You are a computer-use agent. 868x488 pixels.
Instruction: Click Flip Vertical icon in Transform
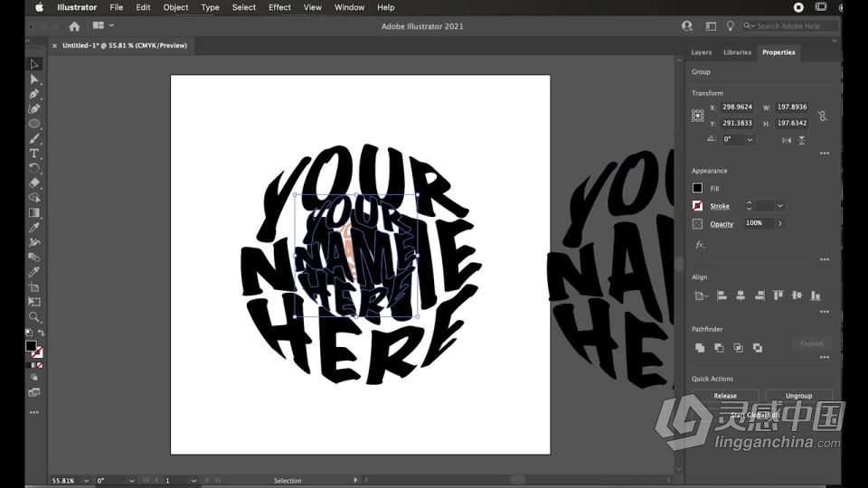pyautogui.click(x=802, y=140)
